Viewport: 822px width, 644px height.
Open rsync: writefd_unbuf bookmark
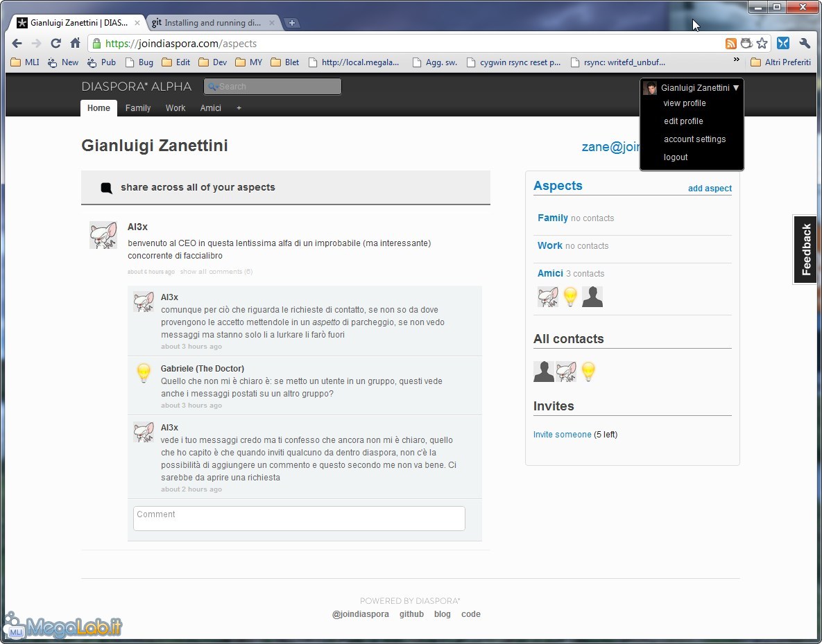(618, 62)
